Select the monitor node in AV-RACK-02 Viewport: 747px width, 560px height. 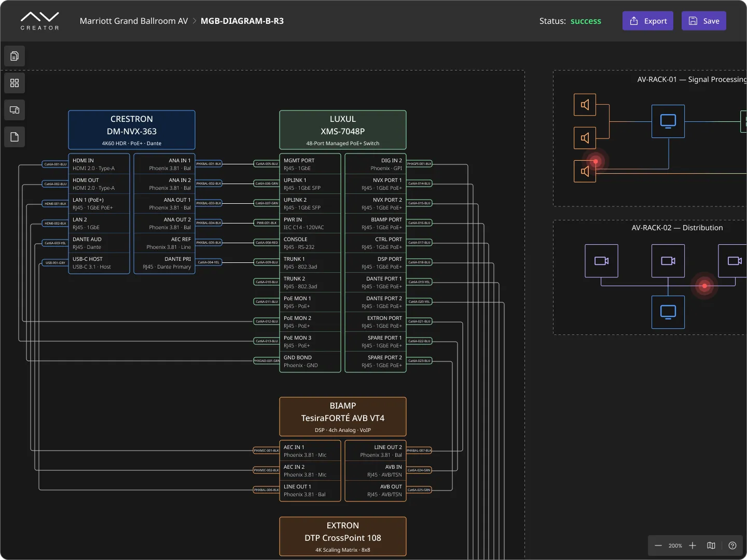pyautogui.click(x=668, y=312)
